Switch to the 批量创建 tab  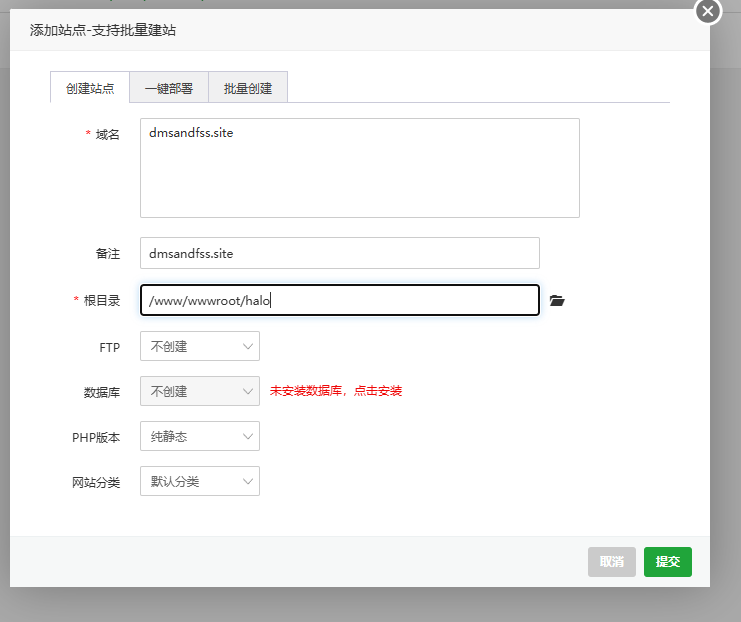(248, 87)
